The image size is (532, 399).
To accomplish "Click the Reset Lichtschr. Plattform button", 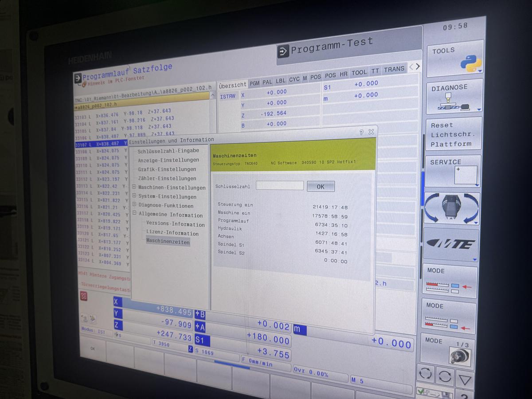I will 453,135.
